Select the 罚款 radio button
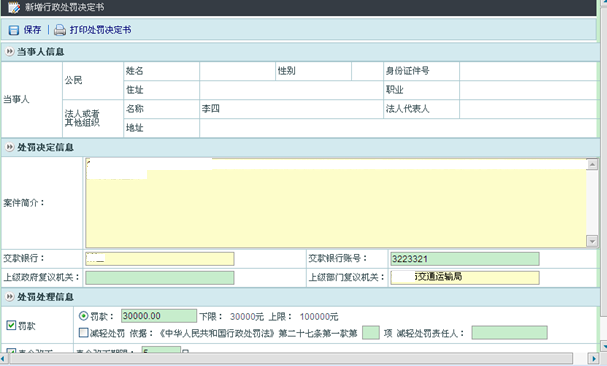This screenshot has height=366, width=607. click(83, 316)
